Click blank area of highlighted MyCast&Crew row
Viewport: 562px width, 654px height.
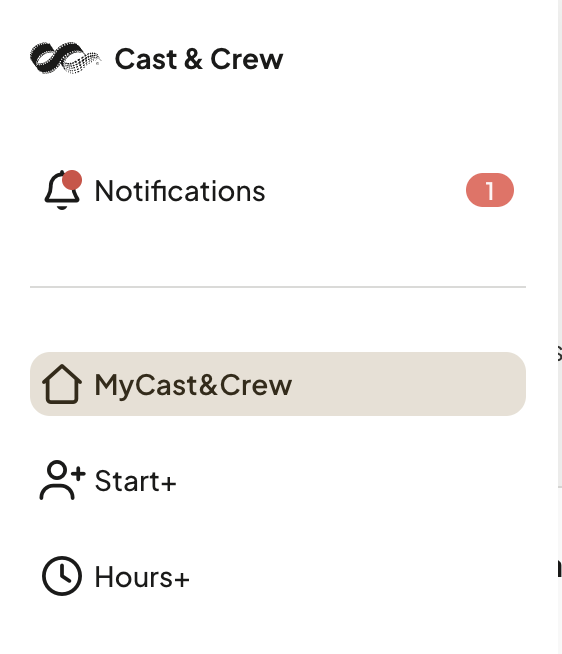(x=409, y=384)
